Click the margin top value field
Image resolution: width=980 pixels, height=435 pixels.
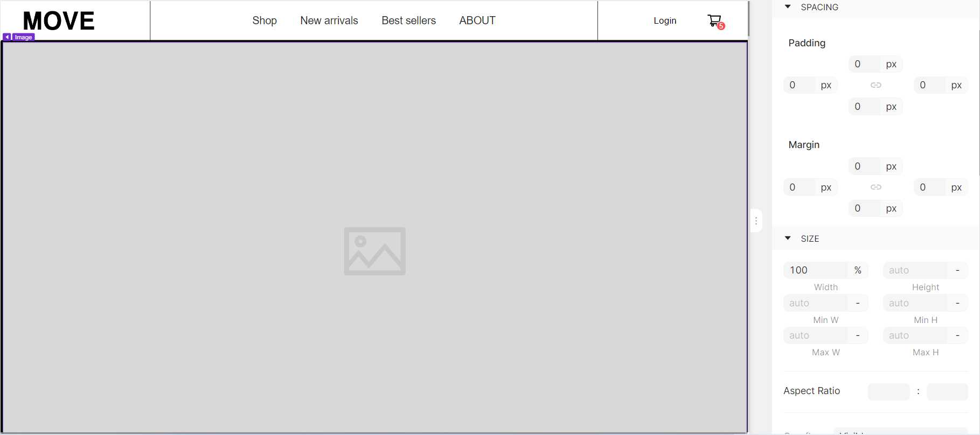click(x=865, y=166)
